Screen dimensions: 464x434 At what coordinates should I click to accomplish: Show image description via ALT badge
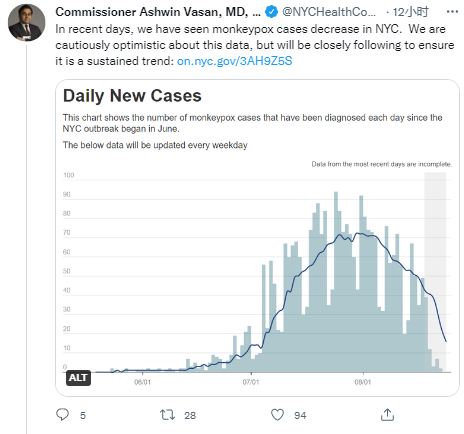[78, 378]
